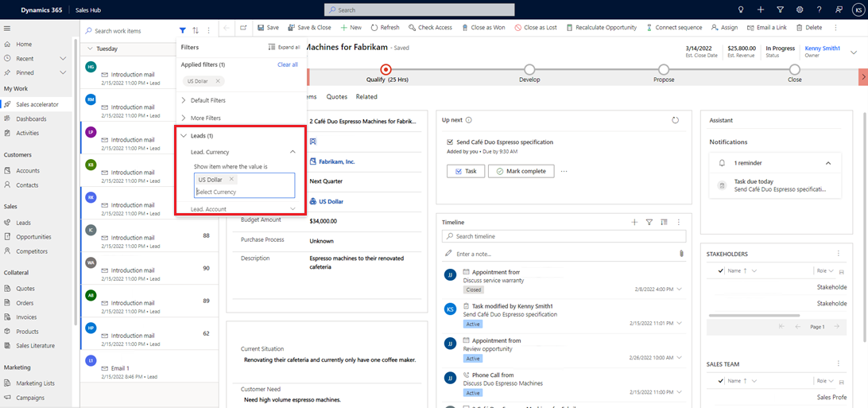
Task: Click Email a Link command
Action: point(767,28)
